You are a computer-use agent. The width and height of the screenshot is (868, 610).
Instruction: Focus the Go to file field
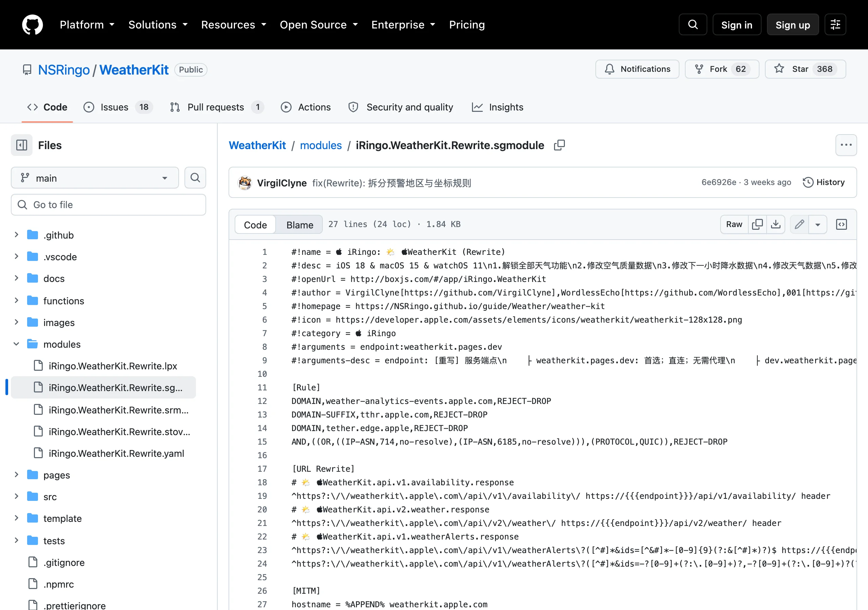point(108,205)
